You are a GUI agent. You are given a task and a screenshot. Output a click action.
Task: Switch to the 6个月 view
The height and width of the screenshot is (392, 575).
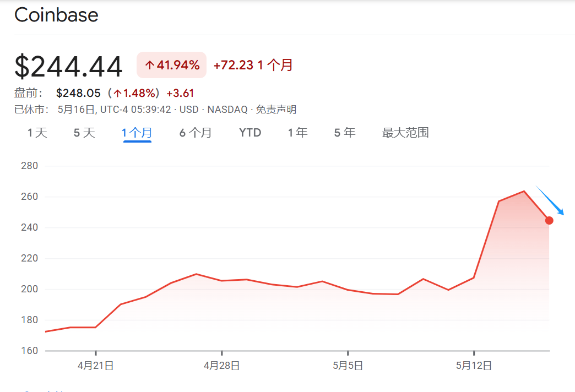click(196, 133)
